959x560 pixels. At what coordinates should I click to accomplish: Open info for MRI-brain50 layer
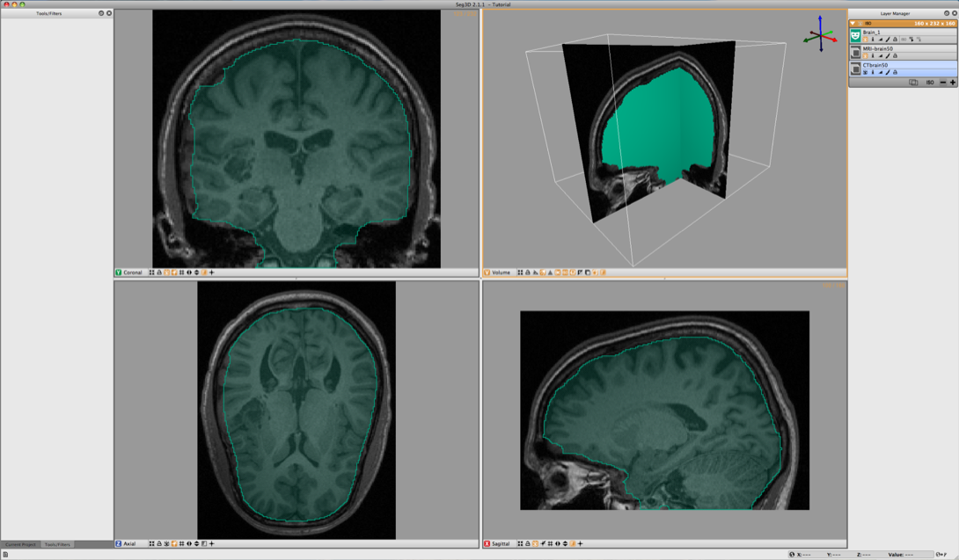tap(873, 55)
